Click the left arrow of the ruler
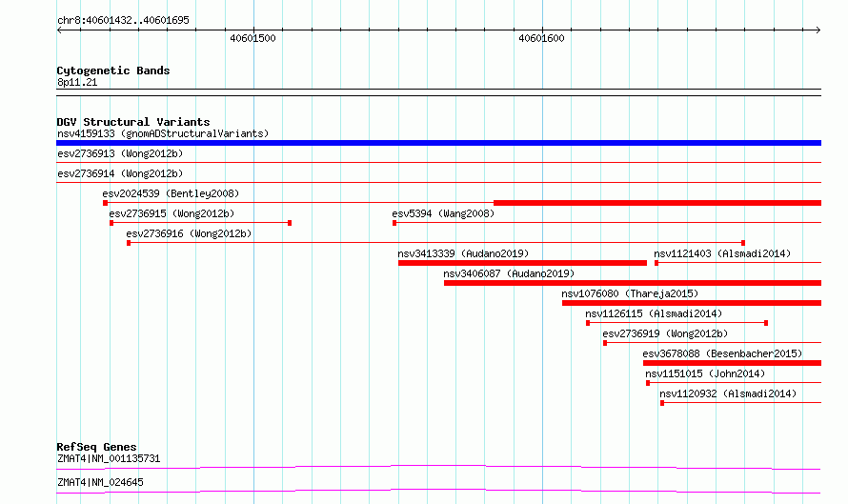This screenshot has height=504, width=848. click(x=59, y=30)
